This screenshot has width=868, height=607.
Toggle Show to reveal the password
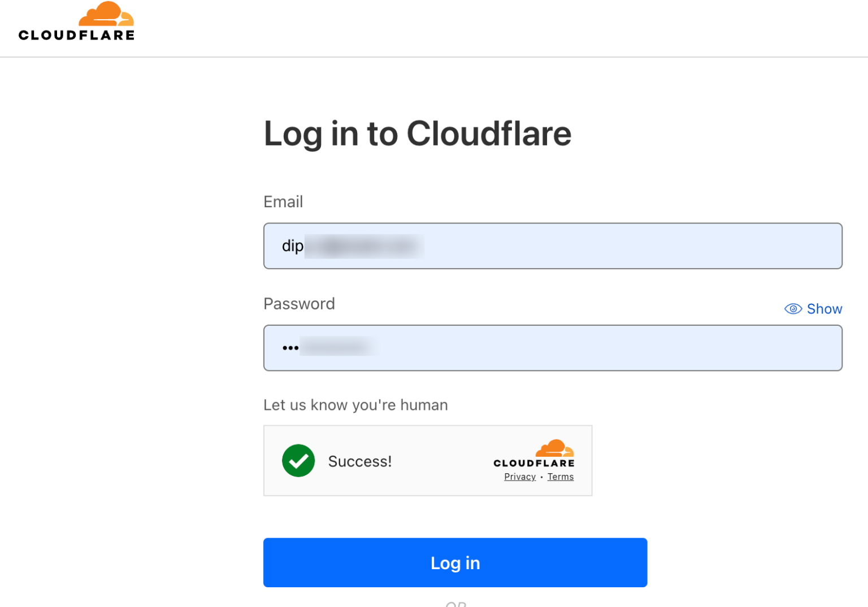[824, 309]
